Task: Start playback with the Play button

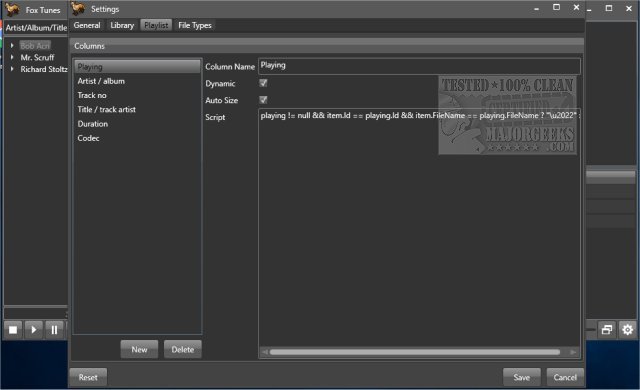Action: [x=33, y=330]
